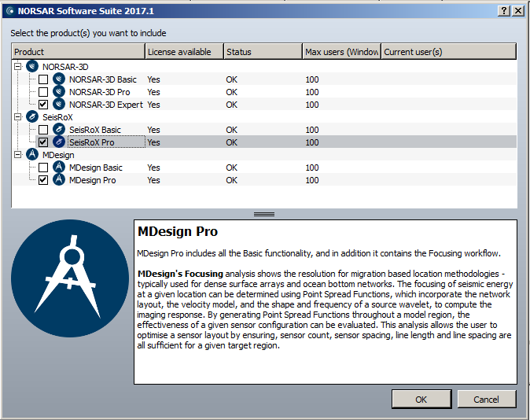Click the large MDesign compass logo
Screen dimensions: 530x420
click(x=70, y=278)
